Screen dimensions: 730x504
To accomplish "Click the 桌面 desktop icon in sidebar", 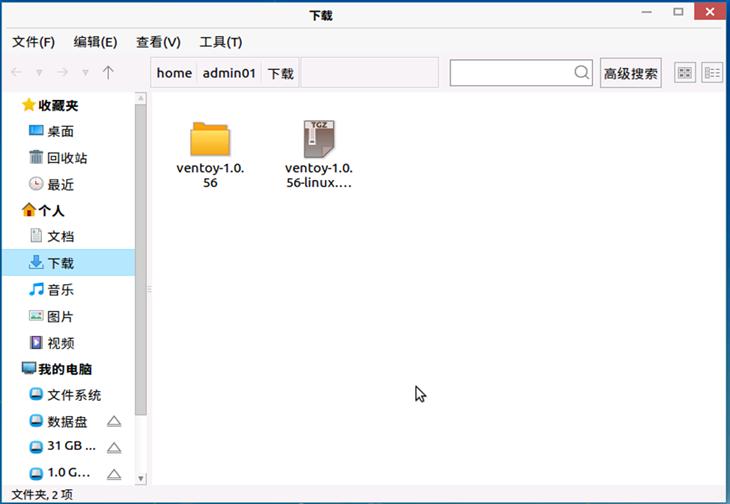I will point(36,130).
